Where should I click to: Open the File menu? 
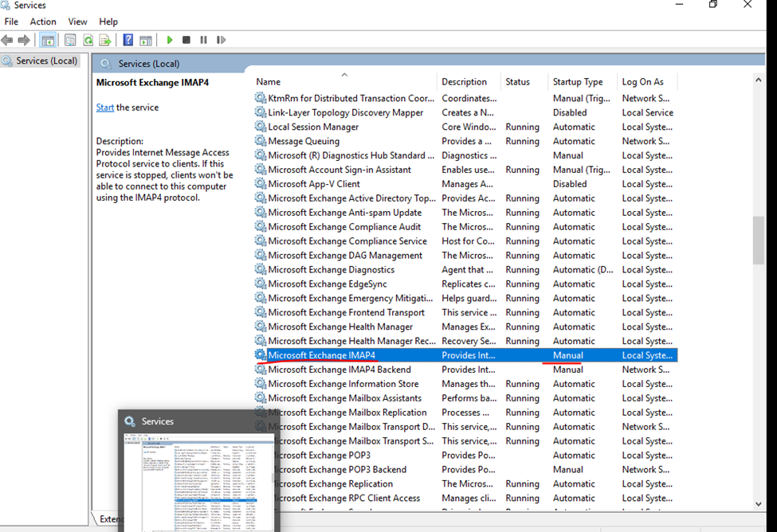click(x=11, y=22)
